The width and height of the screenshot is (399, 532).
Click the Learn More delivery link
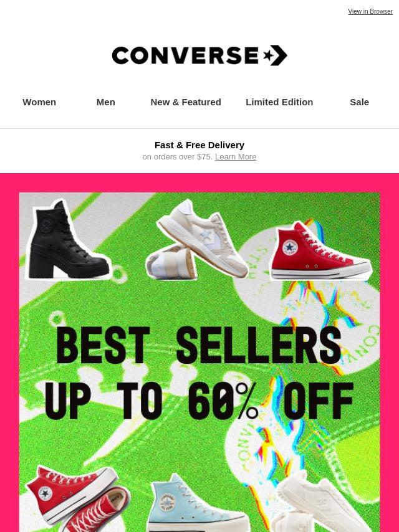pyautogui.click(x=236, y=157)
